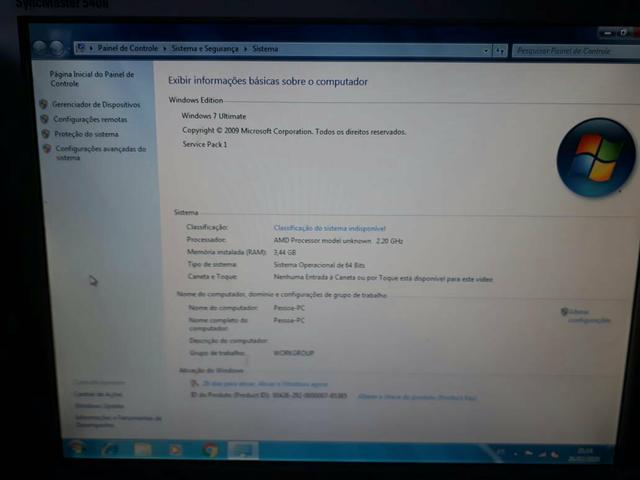Screen dimensions: 640x480
Task: Open Gerenciador de Dispositivos
Action: [96, 104]
